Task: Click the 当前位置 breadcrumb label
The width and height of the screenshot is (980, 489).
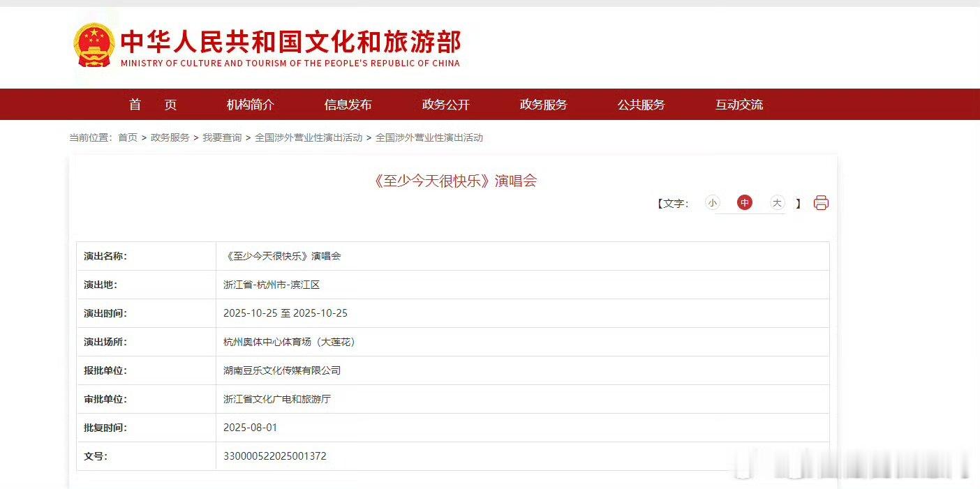Action: pyautogui.click(x=91, y=137)
